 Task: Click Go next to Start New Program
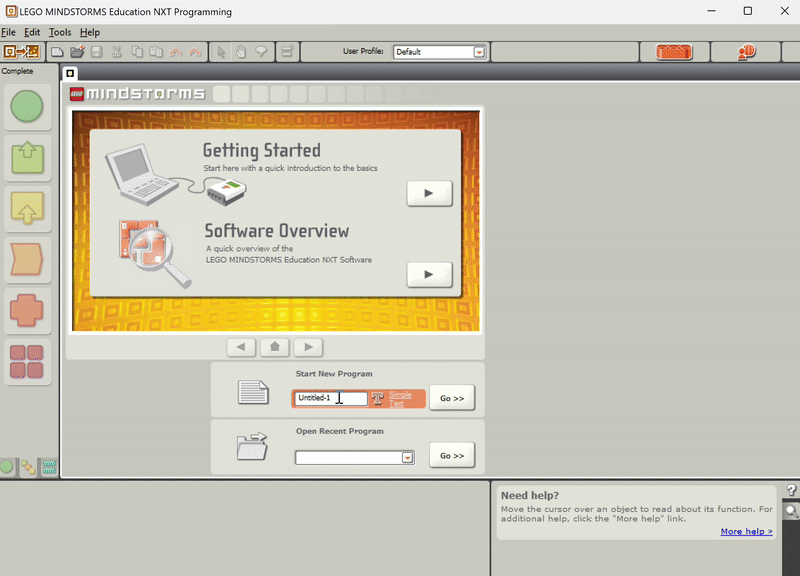452,398
